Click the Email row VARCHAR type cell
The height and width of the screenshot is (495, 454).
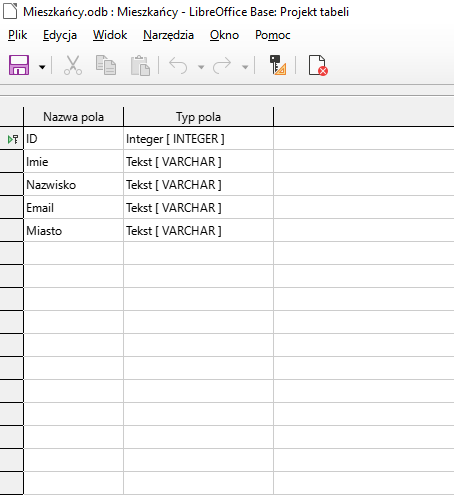(198, 208)
